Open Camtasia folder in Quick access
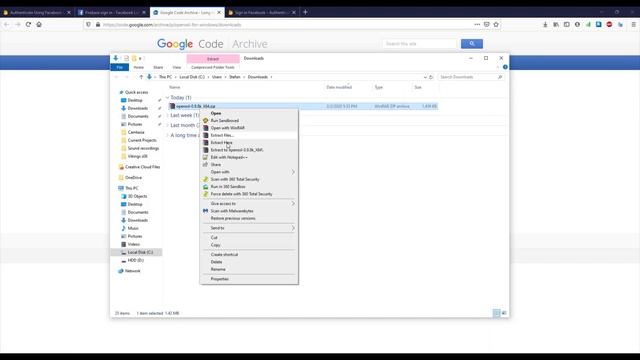Screen dimensions: 640x360 [x=136, y=132]
